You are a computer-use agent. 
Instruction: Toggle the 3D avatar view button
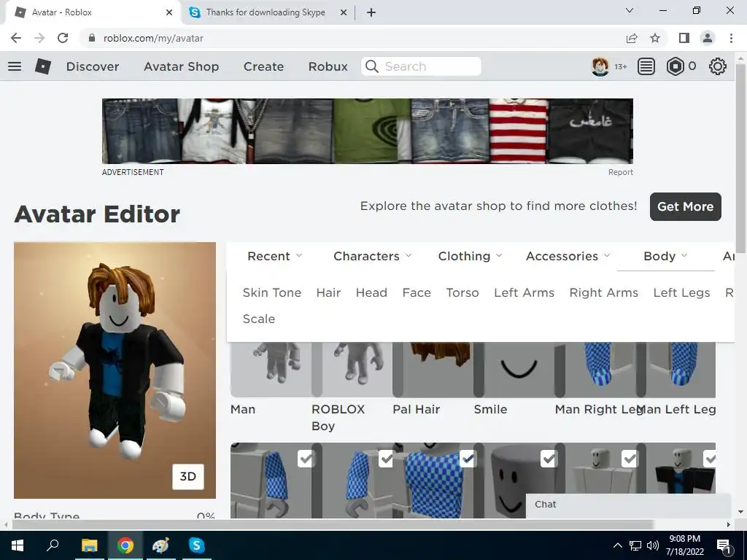click(187, 476)
